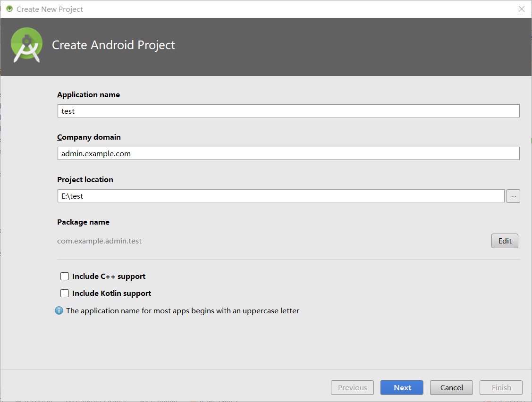
Task: Focus the Company domain input field
Action: (x=288, y=153)
